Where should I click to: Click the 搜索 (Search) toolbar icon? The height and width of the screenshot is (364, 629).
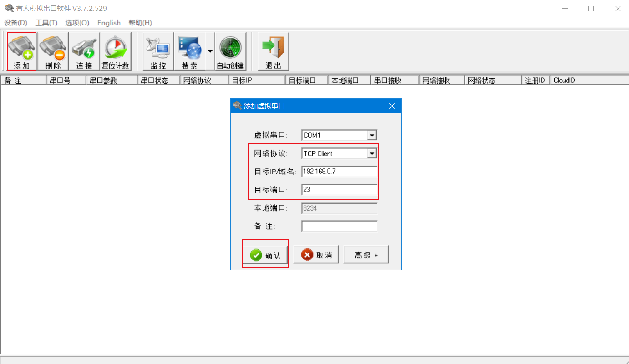click(x=189, y=51)
